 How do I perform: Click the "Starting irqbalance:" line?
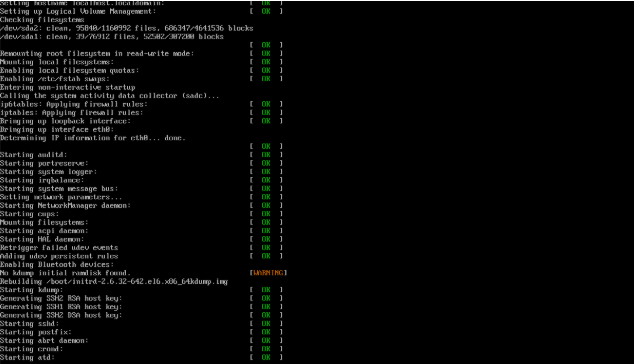pos(42,180)
